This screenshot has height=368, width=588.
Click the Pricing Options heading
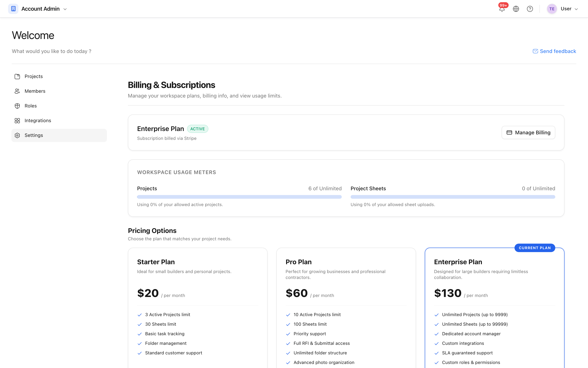point(152,231)
